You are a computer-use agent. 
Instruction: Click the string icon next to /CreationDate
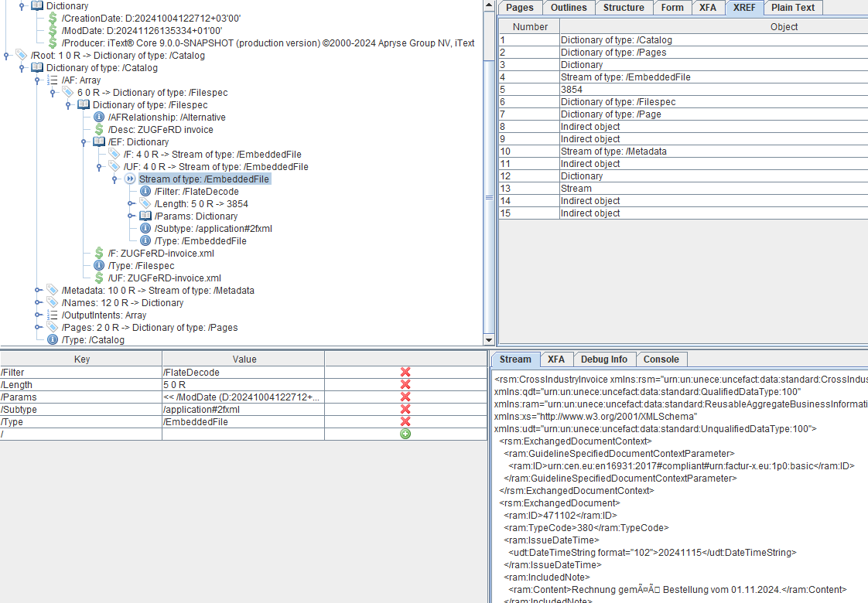[51, 18]
